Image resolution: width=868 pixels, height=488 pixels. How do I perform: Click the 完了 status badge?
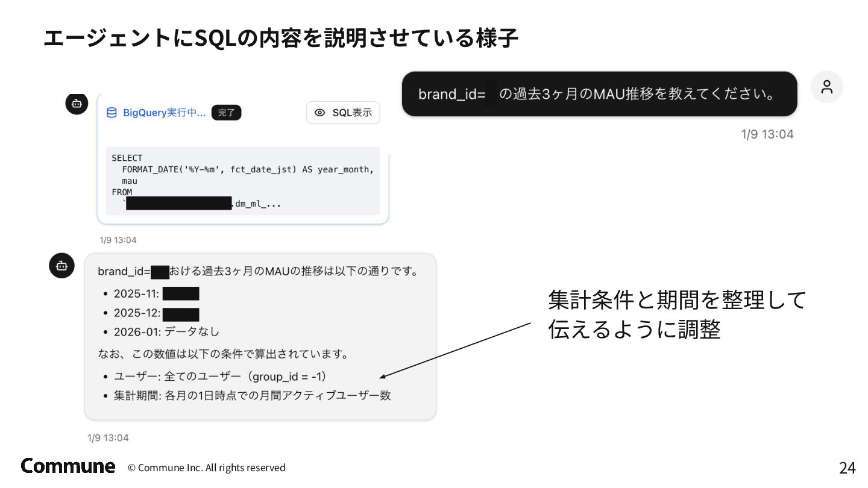tap(226, 113)
